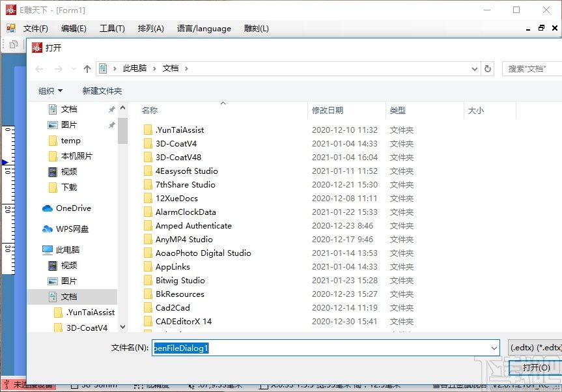562x392 pixels.
Task: Go back with the left arrow button
Action: 40,69
